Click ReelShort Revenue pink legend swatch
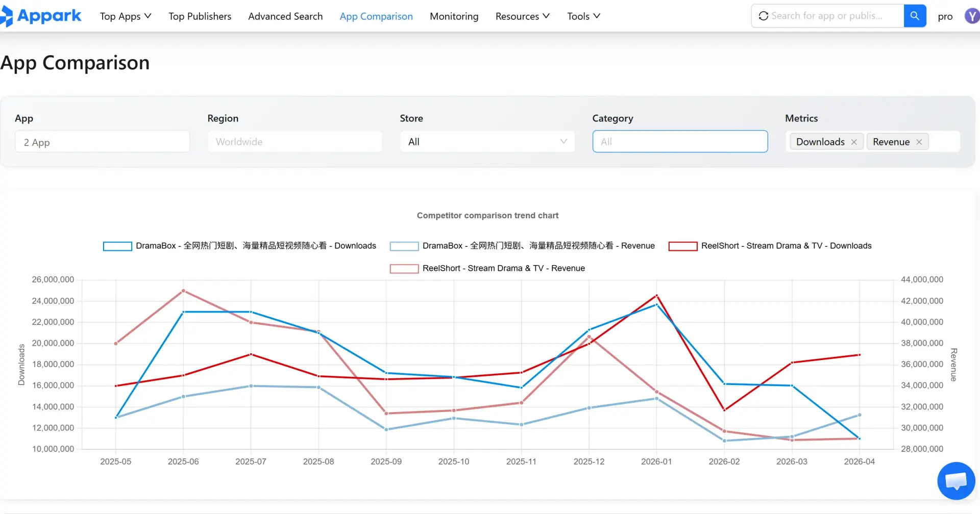 click(404, 269)
